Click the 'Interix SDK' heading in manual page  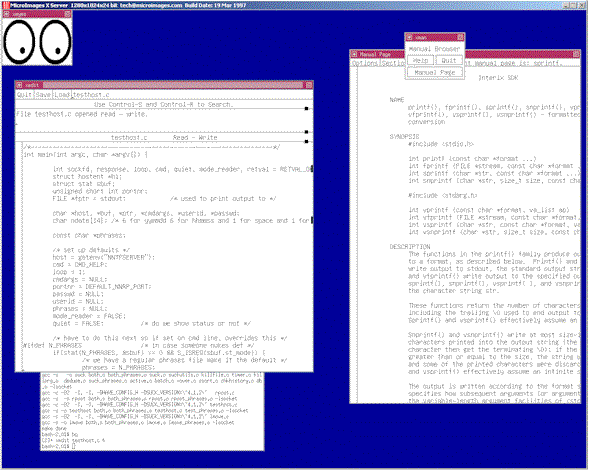[x=498, y=78]
